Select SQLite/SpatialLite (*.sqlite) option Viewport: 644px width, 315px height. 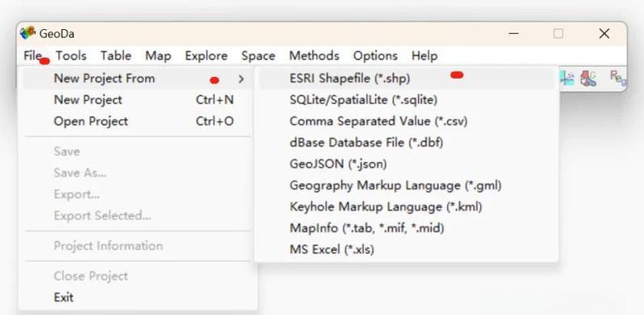pos(407,100)
